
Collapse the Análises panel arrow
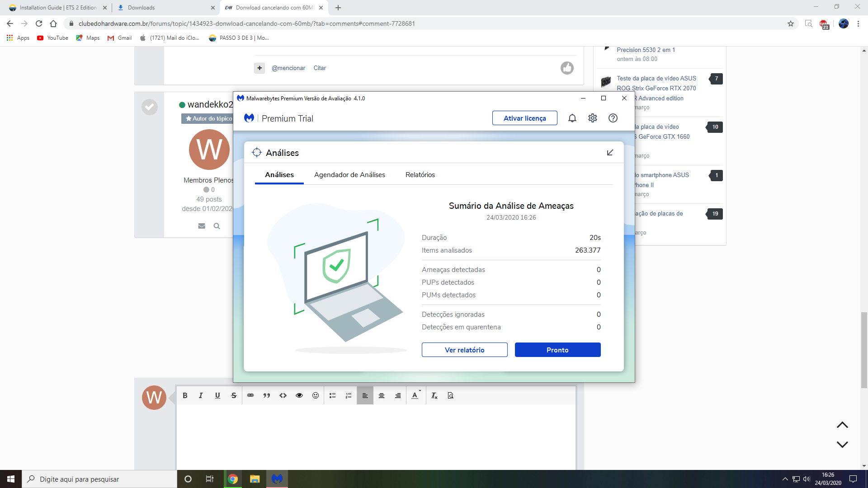pos(610,153)
